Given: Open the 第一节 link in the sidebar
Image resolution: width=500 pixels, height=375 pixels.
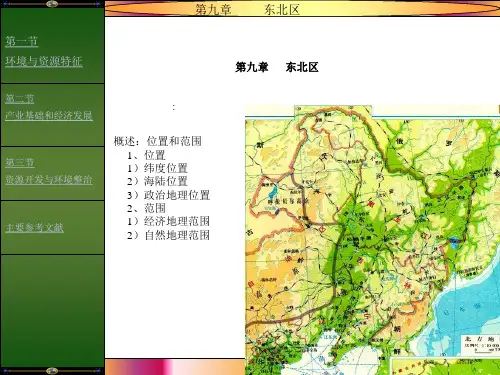Looking at the screenshot, I should point(21,41).
